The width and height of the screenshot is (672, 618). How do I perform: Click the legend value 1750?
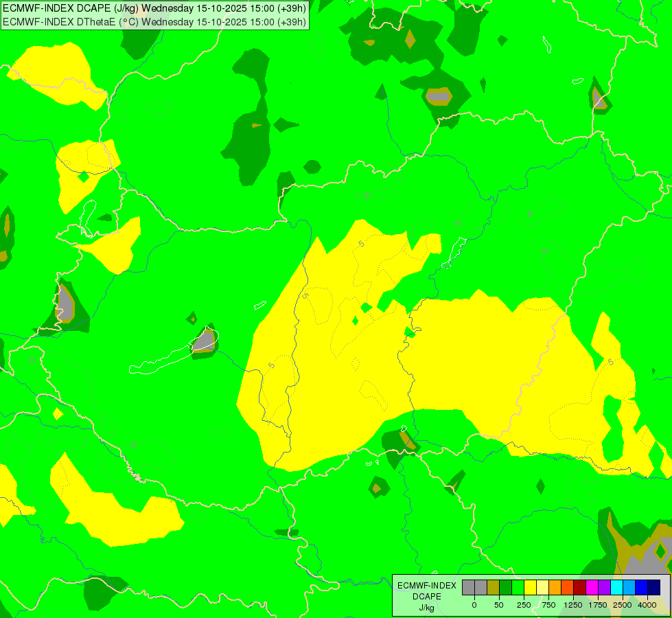point(598,605)
